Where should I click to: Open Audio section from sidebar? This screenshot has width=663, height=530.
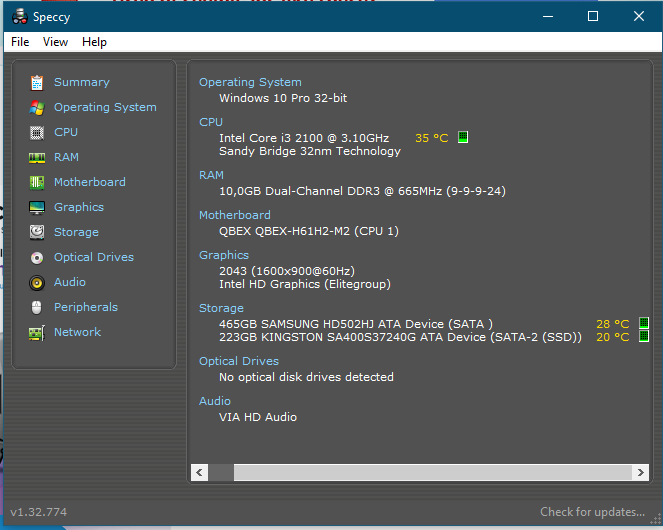pos(70,282)
